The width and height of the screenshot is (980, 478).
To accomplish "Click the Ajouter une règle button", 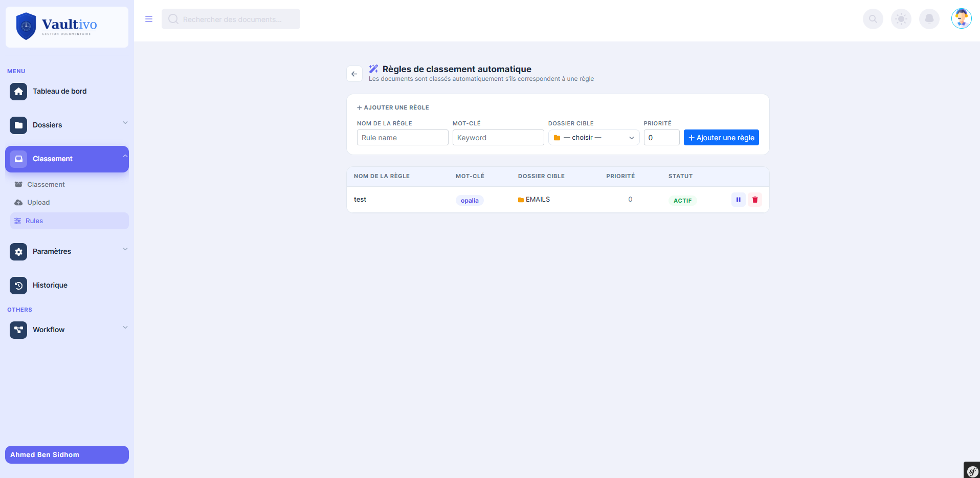I will pyautogui.click(x=721, y=138).
